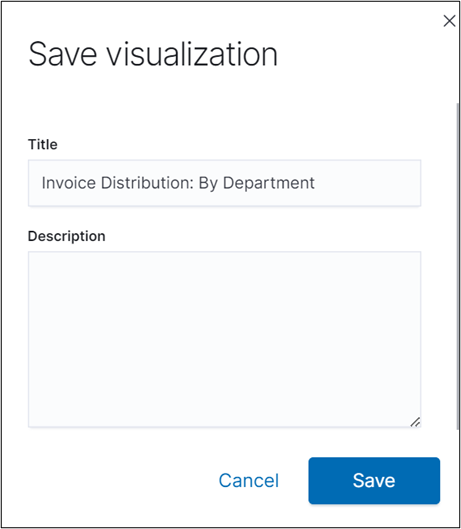Click the Title field label
Screen dimensions: 461x529
43,144
